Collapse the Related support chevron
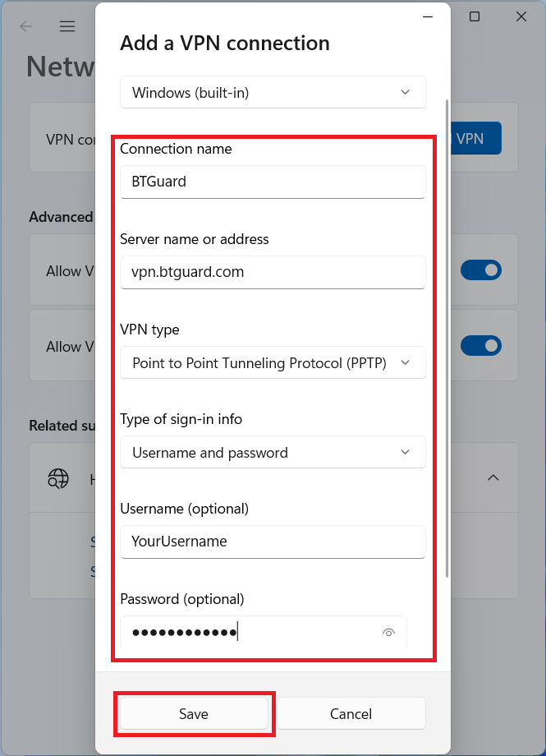This screenshot has width=546, height=756. tap(493, 477)
